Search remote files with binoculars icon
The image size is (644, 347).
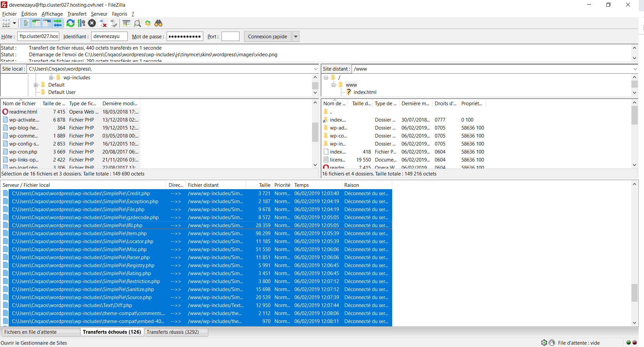click(158, 23)
